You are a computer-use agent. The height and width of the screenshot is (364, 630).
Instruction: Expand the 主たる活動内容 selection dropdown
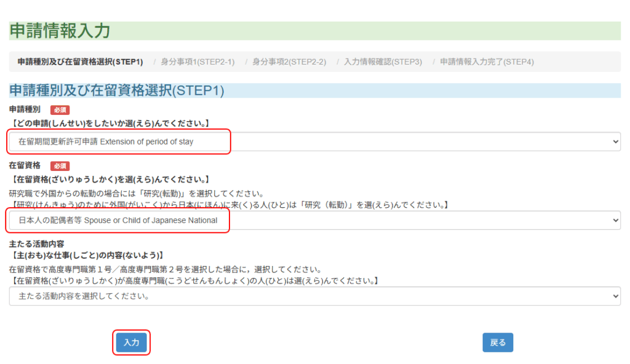pyautogui.click(x=314, y=296)
